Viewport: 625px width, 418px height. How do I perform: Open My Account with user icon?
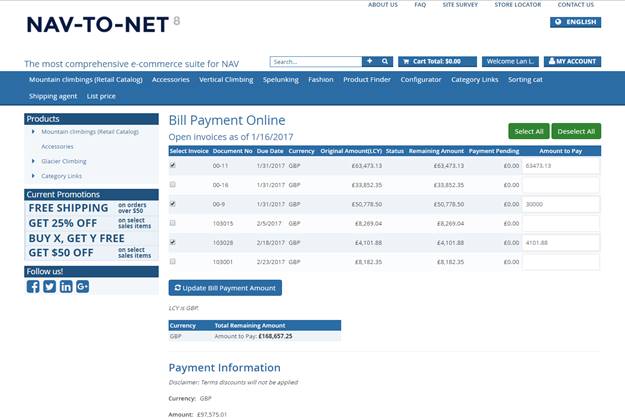(x=572, y=61)
